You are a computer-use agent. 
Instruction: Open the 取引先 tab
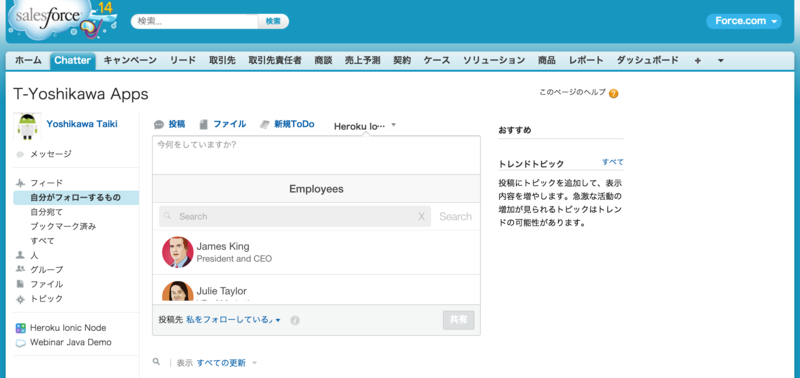(222, 60)
